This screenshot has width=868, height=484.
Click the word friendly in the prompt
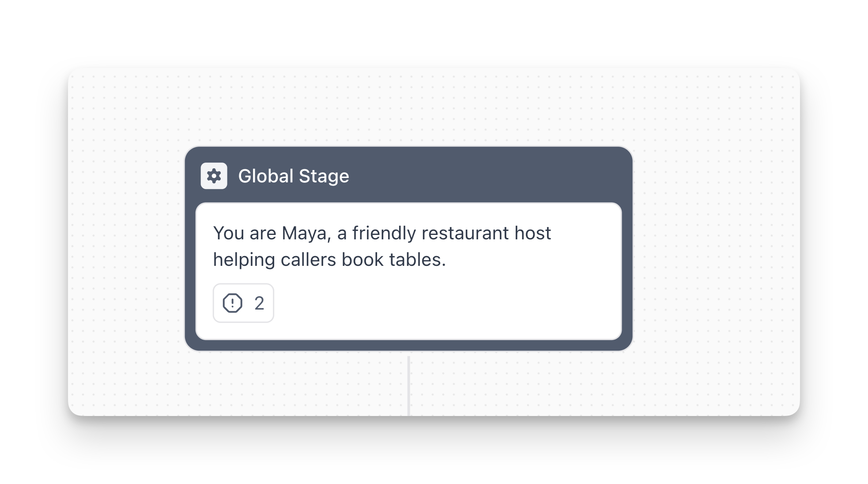click(x=384, y=233)
